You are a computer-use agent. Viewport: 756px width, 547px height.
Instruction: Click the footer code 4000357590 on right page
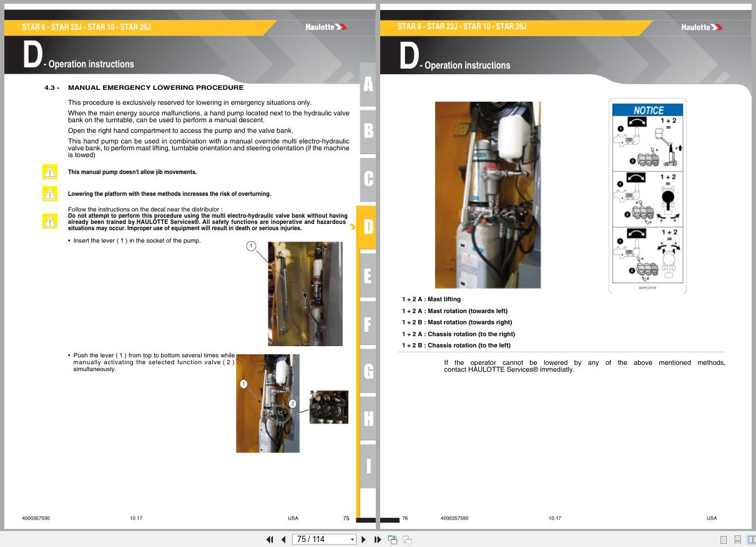(454, 518)
